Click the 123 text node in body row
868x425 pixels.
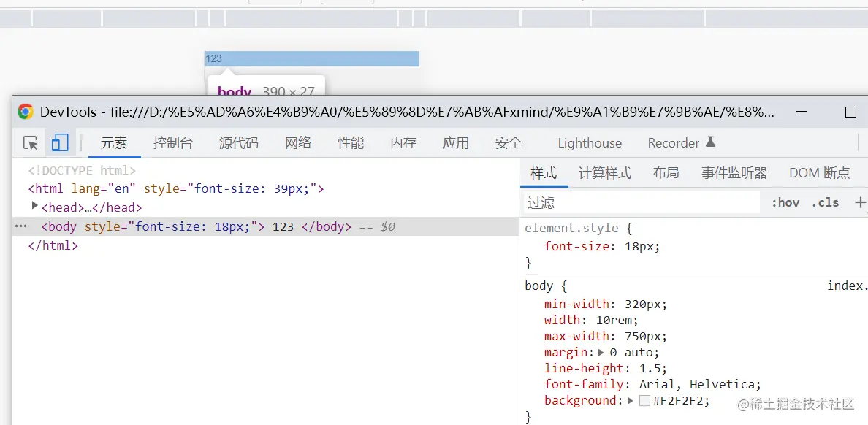(x=283, y=226)
